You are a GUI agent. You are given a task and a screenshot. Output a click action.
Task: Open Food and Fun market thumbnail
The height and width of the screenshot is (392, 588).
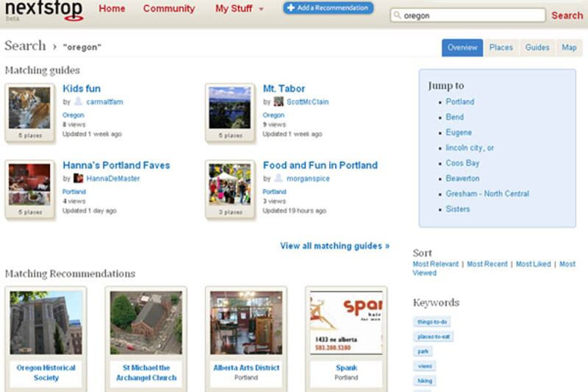point(230,185)
